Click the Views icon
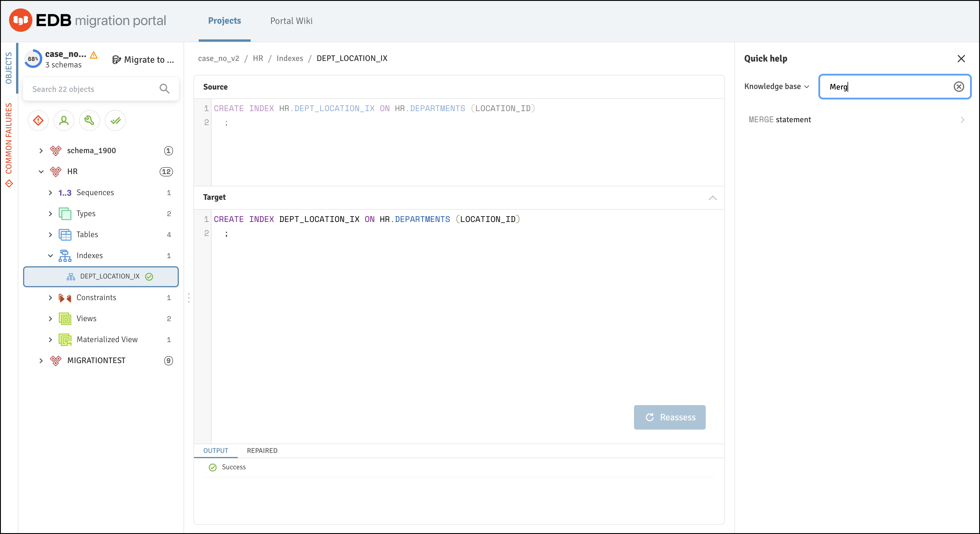 coord(65,319)
